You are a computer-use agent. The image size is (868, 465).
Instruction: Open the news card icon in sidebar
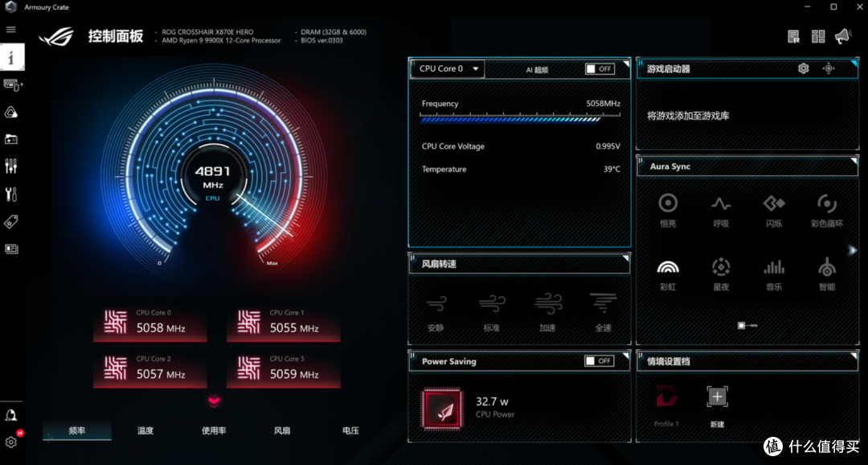point(11,249)
